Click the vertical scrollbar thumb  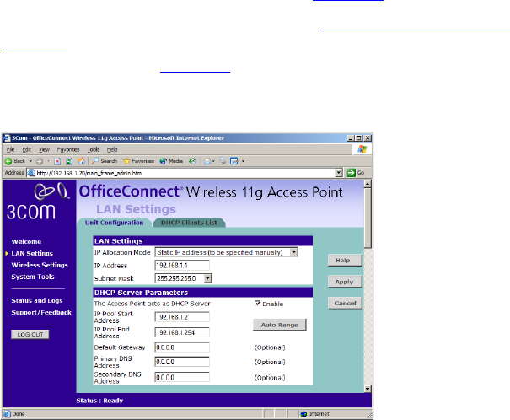point(368,218)
